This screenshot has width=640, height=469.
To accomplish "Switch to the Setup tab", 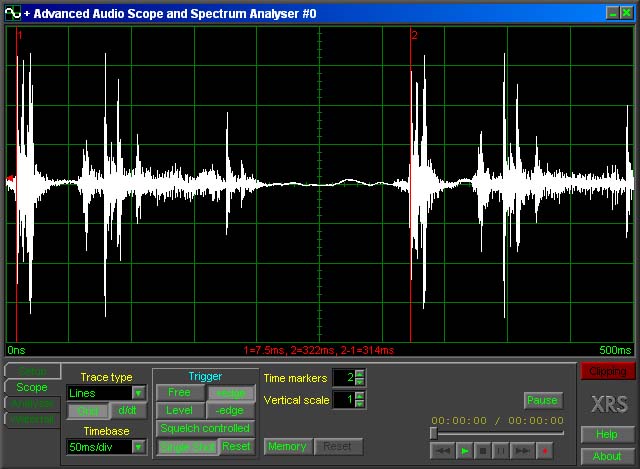I will coord(32,371).
